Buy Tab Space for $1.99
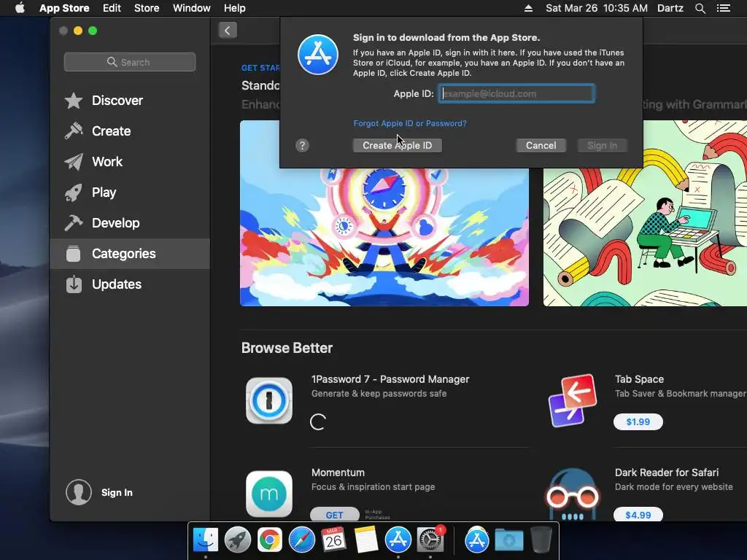The image size is (747, 560). point(638,421)
